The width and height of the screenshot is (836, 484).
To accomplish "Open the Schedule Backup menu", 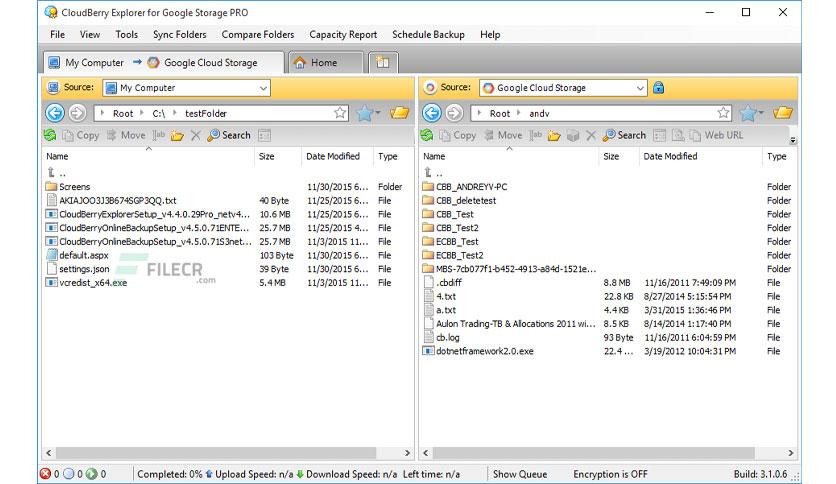I will point(428,35).
